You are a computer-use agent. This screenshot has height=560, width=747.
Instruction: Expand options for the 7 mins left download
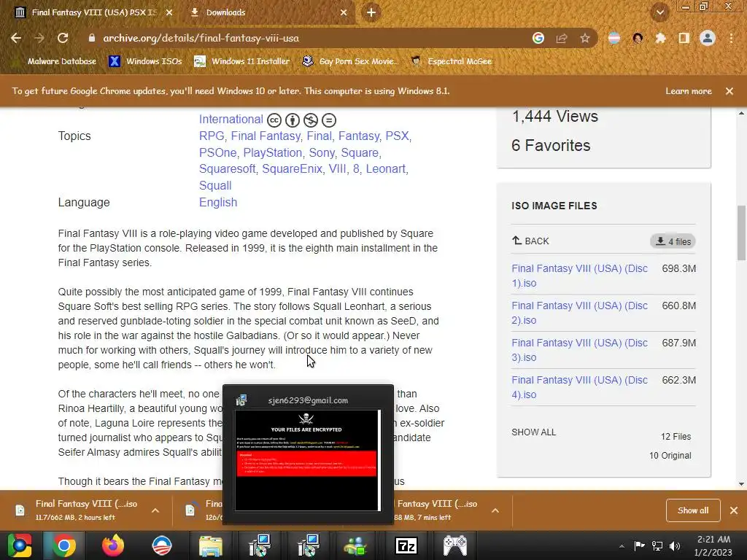(495, 510)
